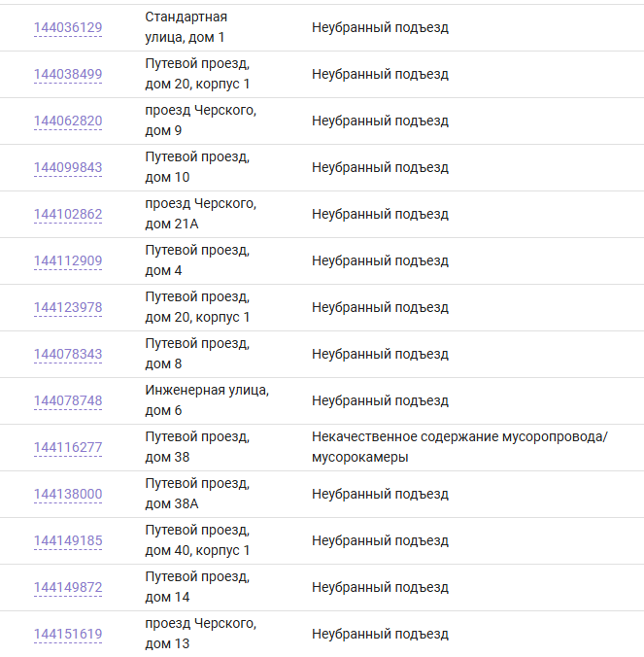Open request link 144099843
The width and height of the screenshot is (644, 657).
[x=67, y=168]
